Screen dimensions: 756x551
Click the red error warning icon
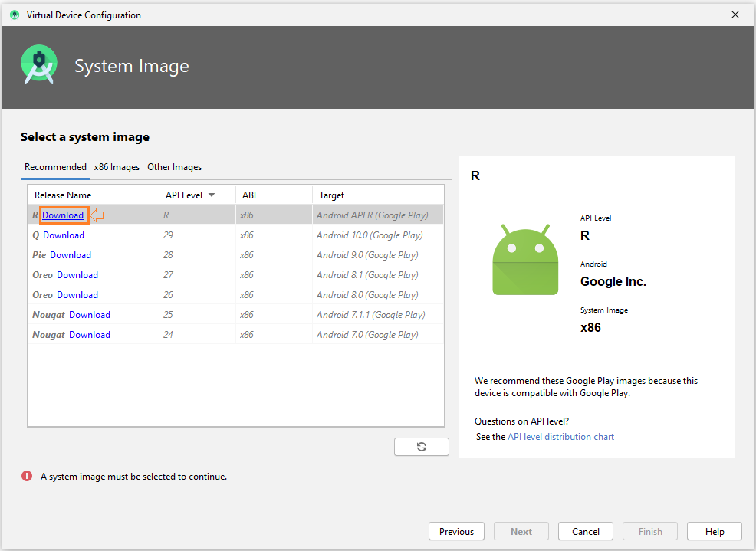pos(27,476)
